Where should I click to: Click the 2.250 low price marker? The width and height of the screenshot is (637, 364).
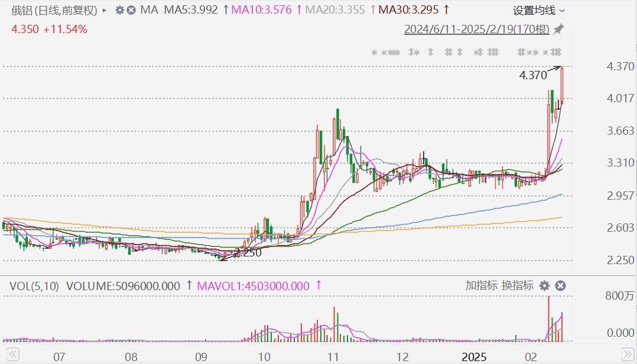[248, 253]
